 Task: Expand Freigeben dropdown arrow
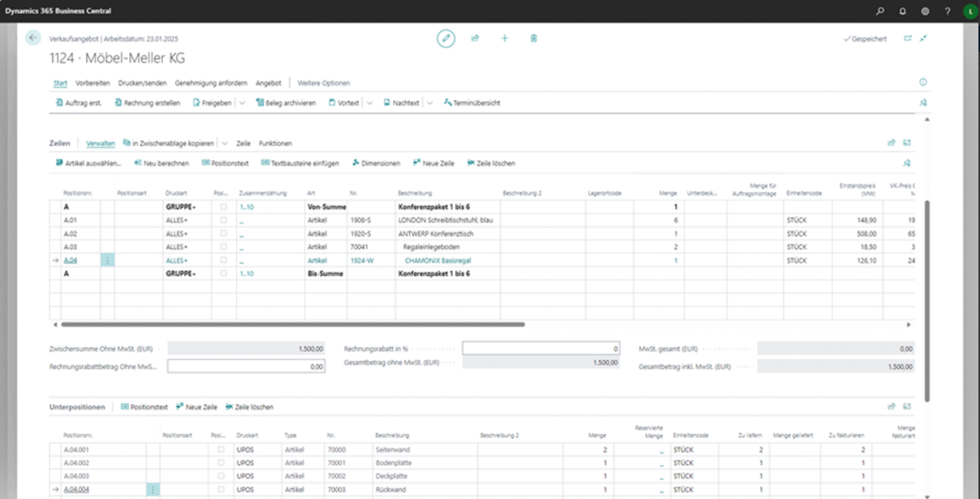coord(242,103)
